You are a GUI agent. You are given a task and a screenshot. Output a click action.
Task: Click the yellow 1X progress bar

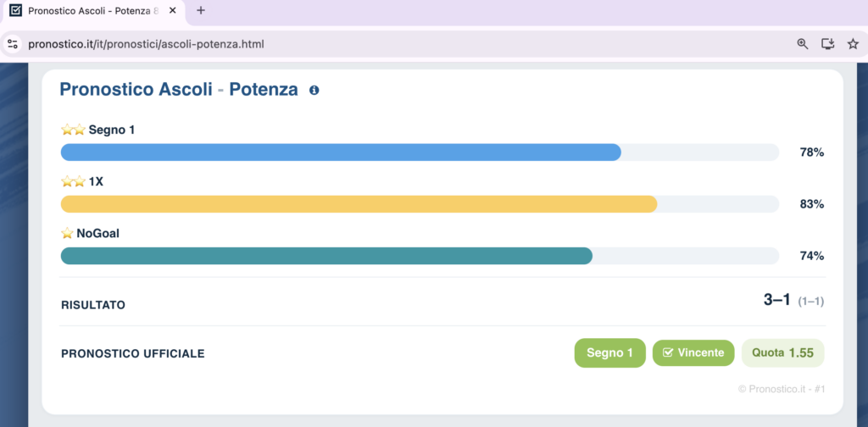coord(359,204)
